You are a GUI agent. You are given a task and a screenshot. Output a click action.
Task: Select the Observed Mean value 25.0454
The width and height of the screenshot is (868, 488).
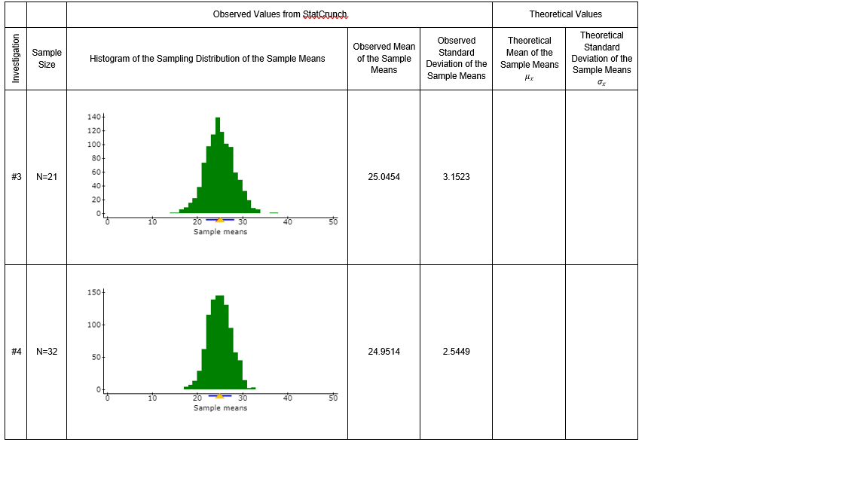pyautogui.click(x=384, y=177)
